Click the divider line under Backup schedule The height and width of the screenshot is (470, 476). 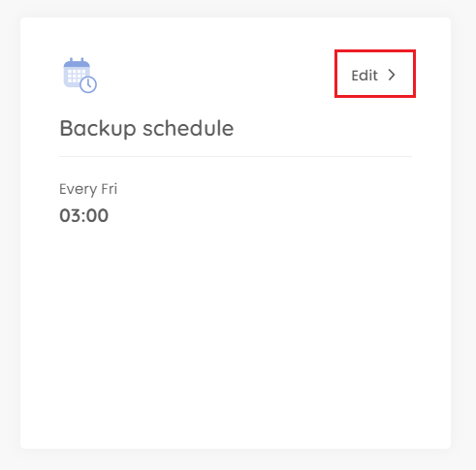pyautogui.click(x=236, y=156)
